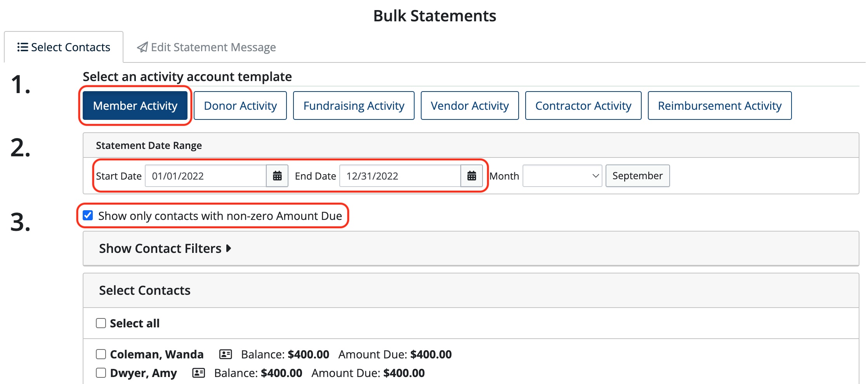Open the Start Date calendar picker

pyautogui.click(x=277, y=176)
